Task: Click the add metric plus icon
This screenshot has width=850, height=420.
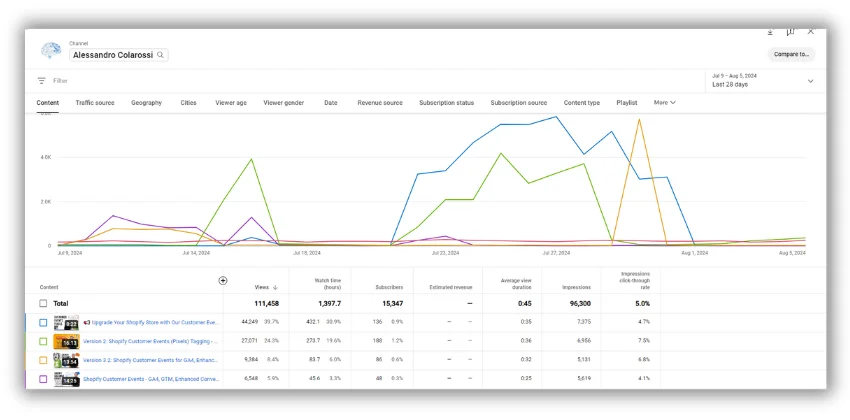Action: pos(223,281)
